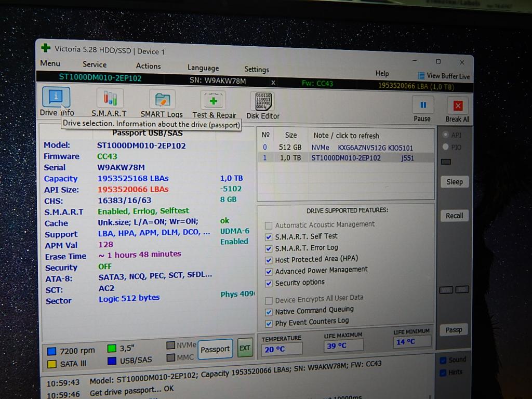
Task: Select the PIO radio button
Action: [445, 147]
